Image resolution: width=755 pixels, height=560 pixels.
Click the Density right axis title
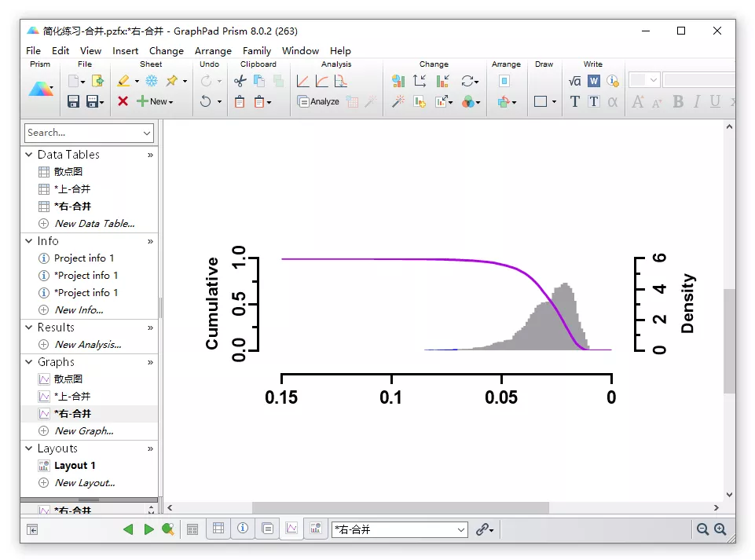[687, 304]
